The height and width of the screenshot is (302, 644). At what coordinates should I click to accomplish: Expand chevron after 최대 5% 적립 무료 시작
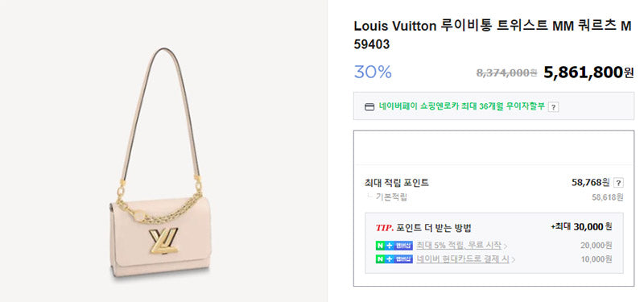click(506, 246)
